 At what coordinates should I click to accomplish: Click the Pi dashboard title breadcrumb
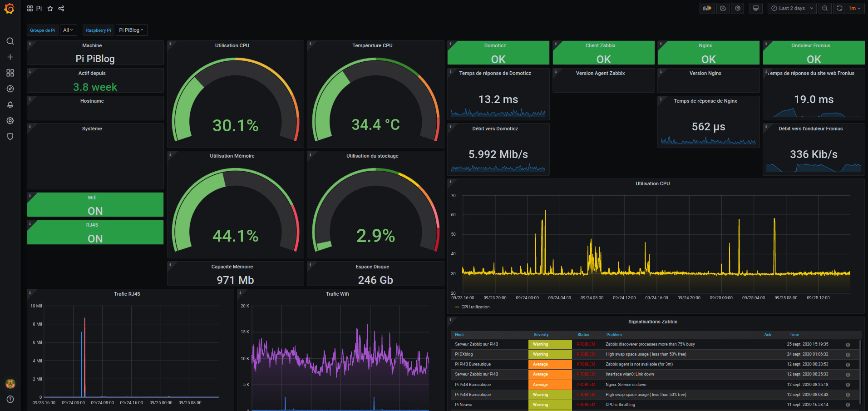coord(39,8)
